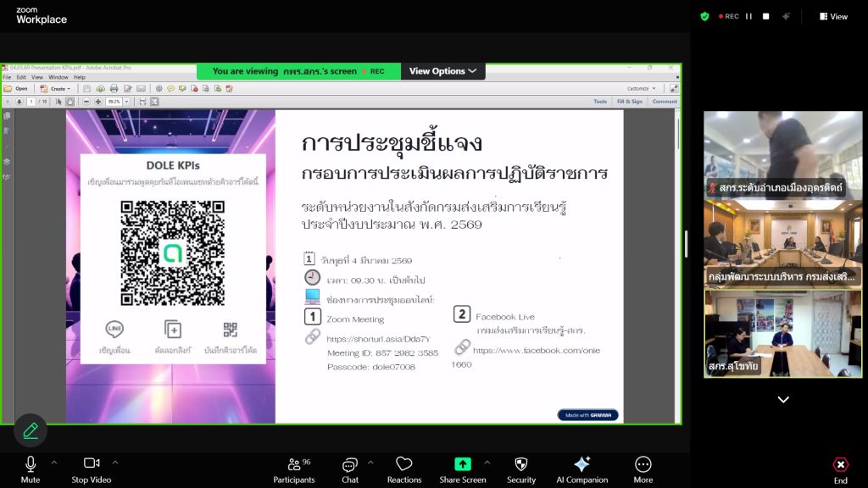Click the Share Screen icon
This screenshot has width=868, height=488.
462,464
